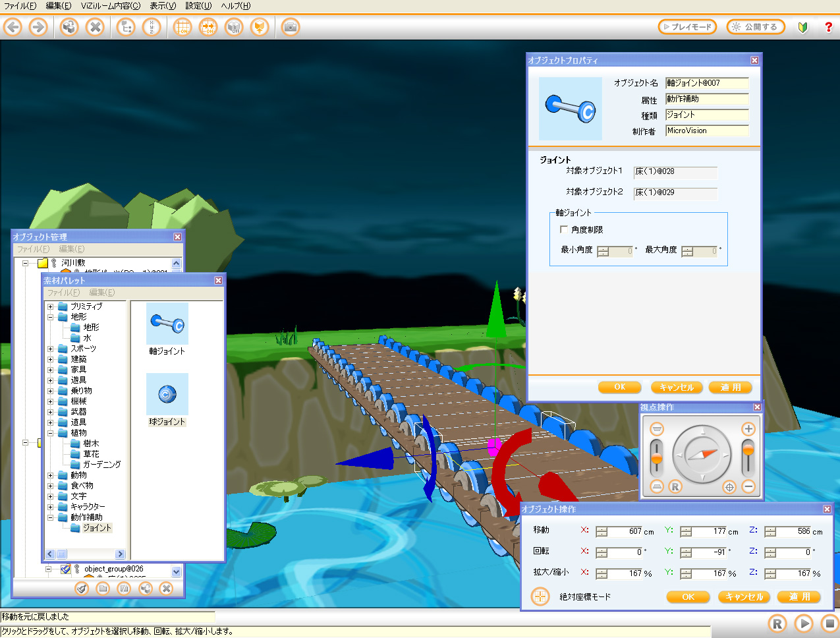Click the 移動 X value field 607
This screenshot has width=840, height=638.
point(626,532)
